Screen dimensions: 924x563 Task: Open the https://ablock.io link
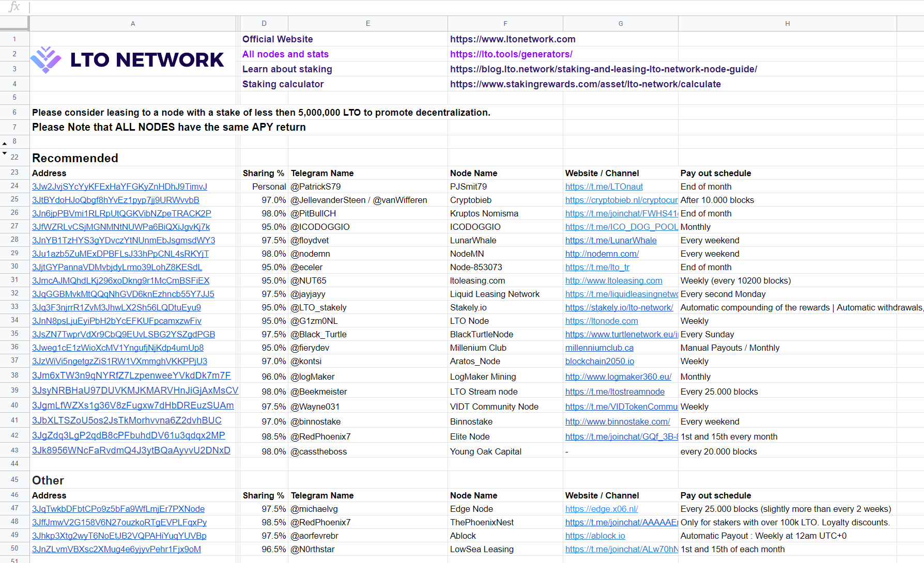595,536
